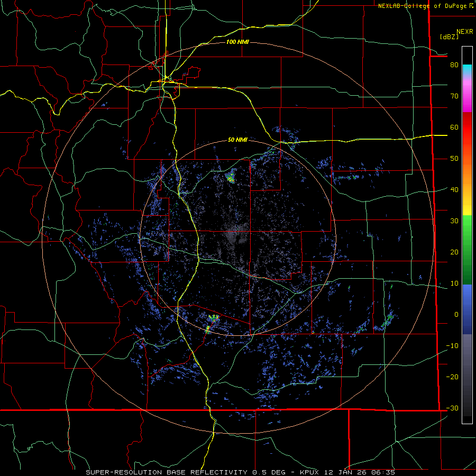The height and width of the screenshot is (476, 476).
Task: Click the [dBZ] units label
Action: click(x=449, y=36)
